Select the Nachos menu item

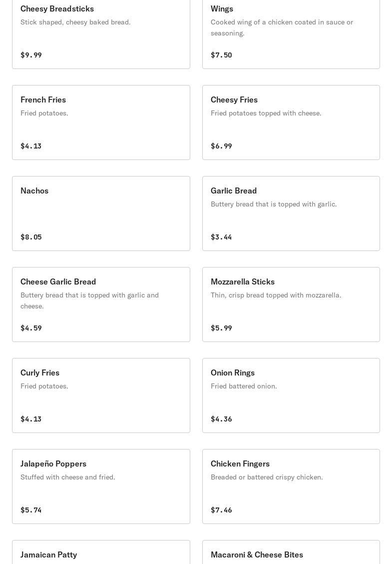[101, 213]
